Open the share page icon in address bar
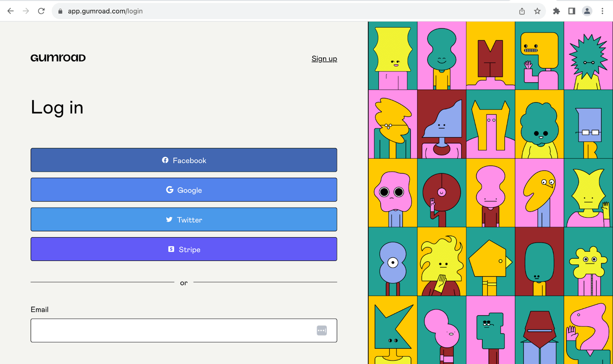The height and width of the screenshot is (364, 613). point(522,11)
